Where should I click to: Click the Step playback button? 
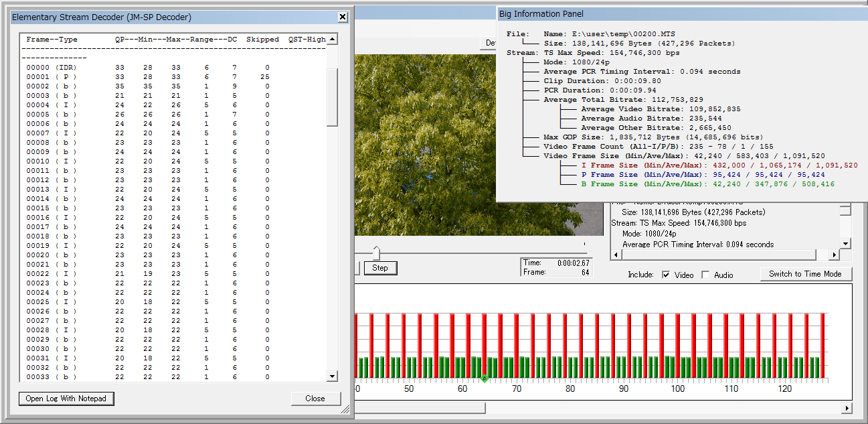(380, 268)
